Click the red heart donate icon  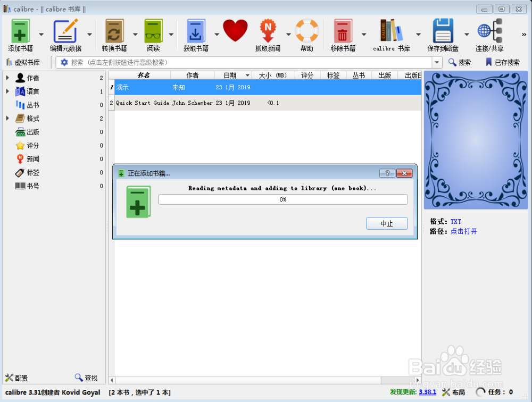235,30
